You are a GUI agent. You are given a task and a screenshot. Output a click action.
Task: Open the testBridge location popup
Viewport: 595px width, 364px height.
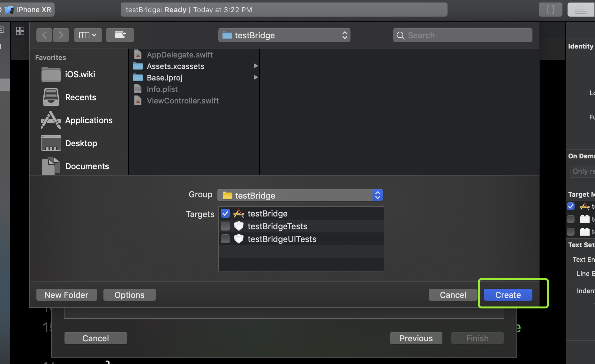point(284,35)
